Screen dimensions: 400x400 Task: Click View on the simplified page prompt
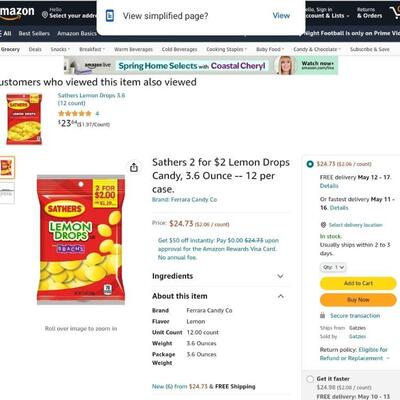click(281, 16)
